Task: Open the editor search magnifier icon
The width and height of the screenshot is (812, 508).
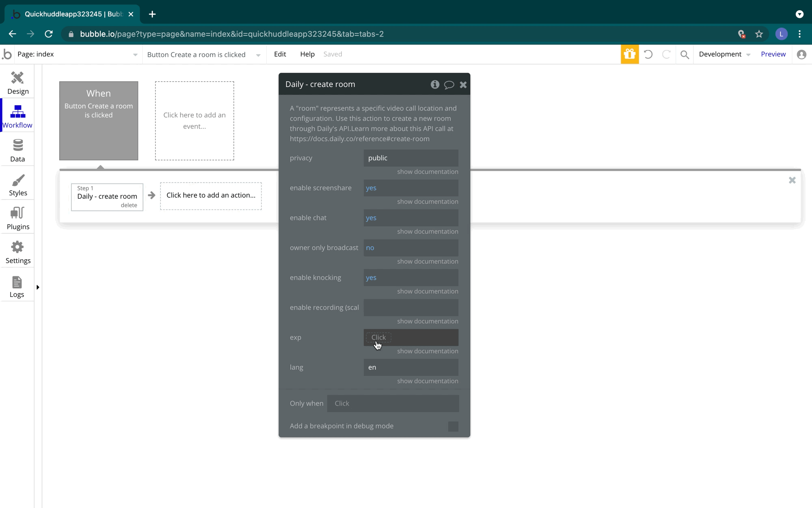Action: coord(685,54)
